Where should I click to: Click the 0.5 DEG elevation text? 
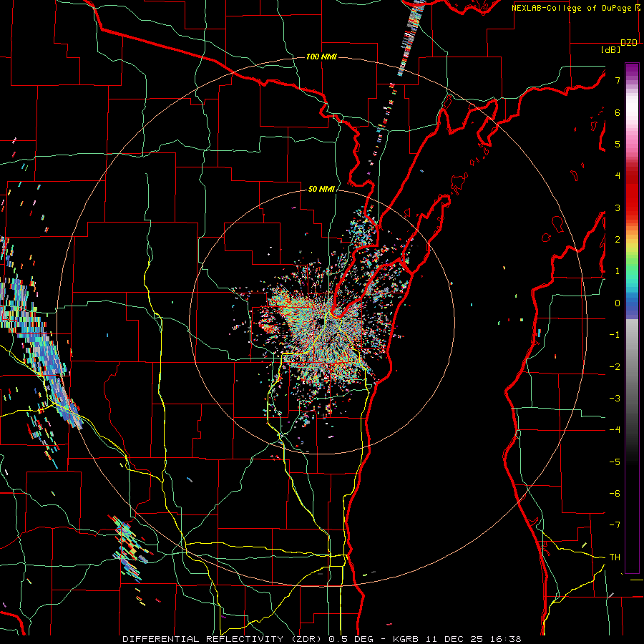[351, 639]
